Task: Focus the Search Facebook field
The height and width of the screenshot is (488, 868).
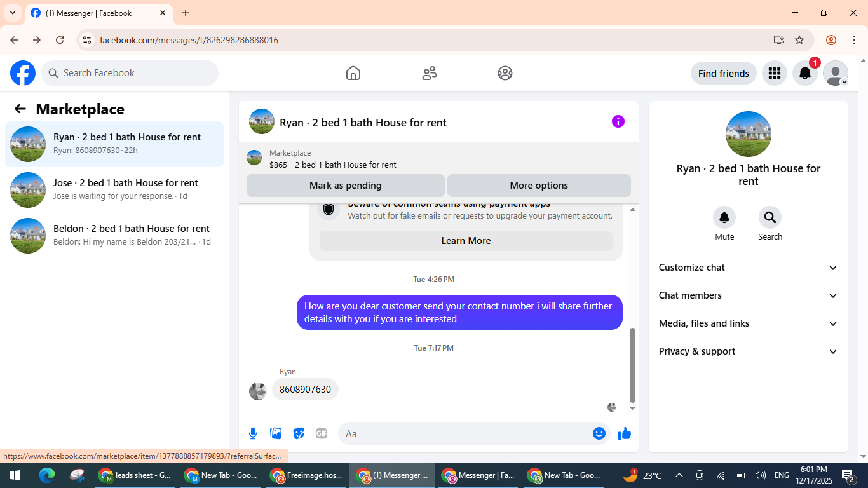Action: tap(130, 73)
